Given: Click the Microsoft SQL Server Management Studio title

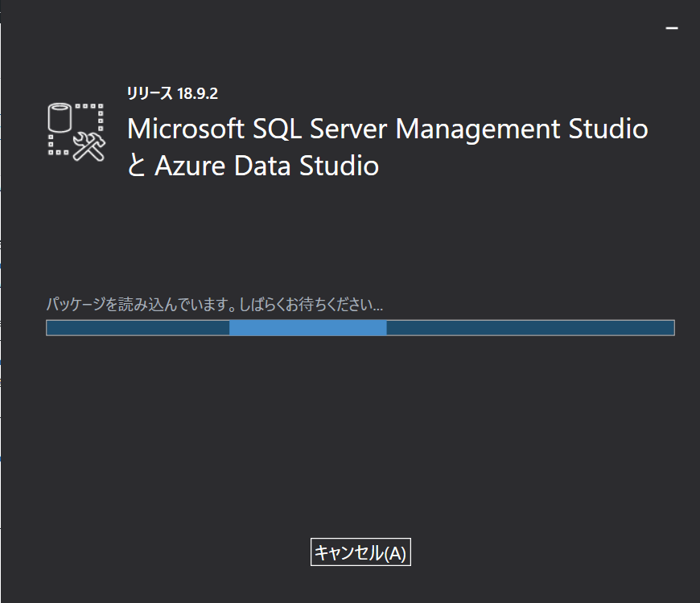Looking at the screenshot, I should point(388,129).
